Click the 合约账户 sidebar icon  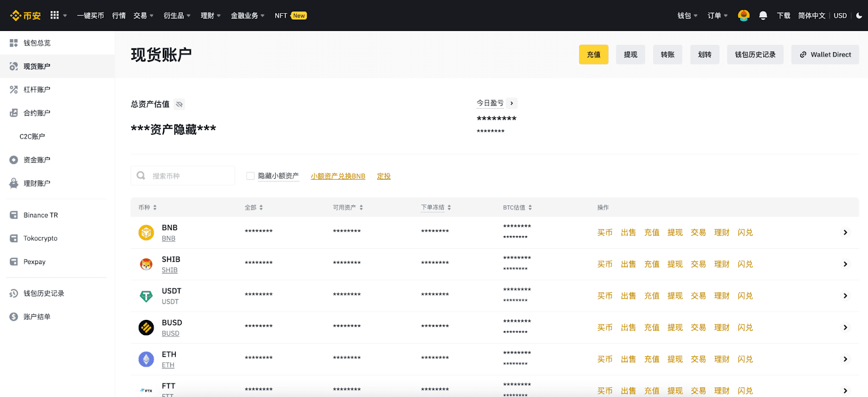(14, 113)
